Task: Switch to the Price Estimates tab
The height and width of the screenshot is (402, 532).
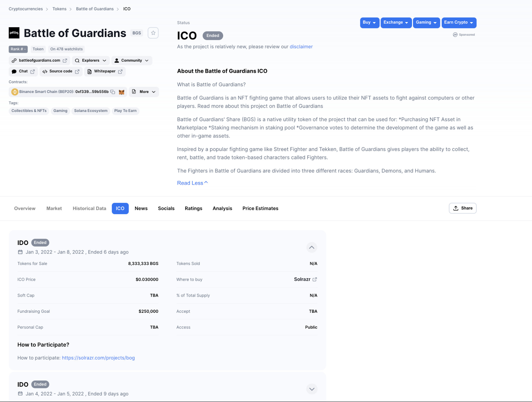Action: [260, 208]
